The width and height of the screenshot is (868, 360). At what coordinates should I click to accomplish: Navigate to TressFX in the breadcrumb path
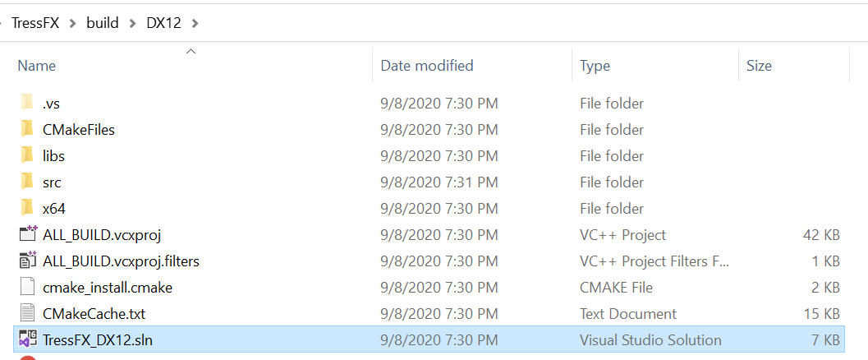click(36, 23)
